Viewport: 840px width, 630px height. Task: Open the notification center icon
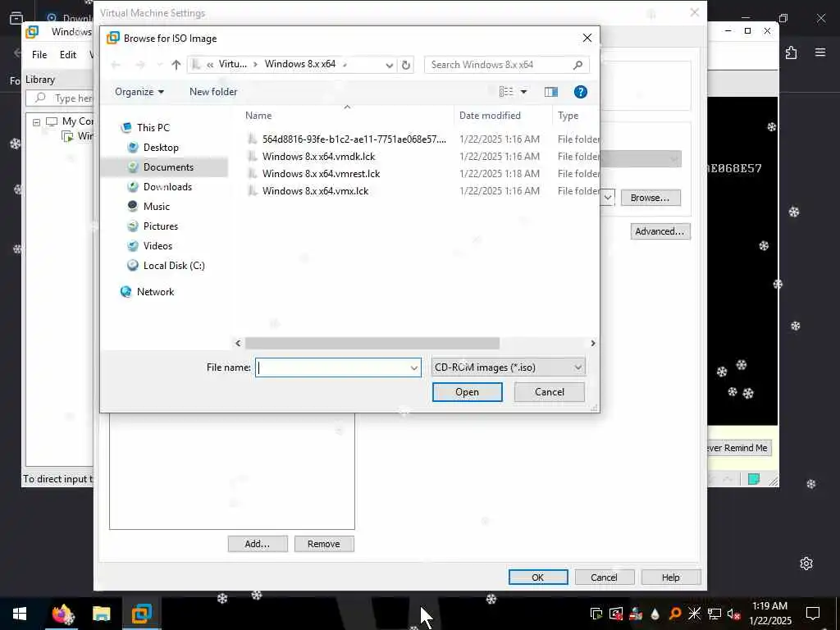[x=813, y=614]
